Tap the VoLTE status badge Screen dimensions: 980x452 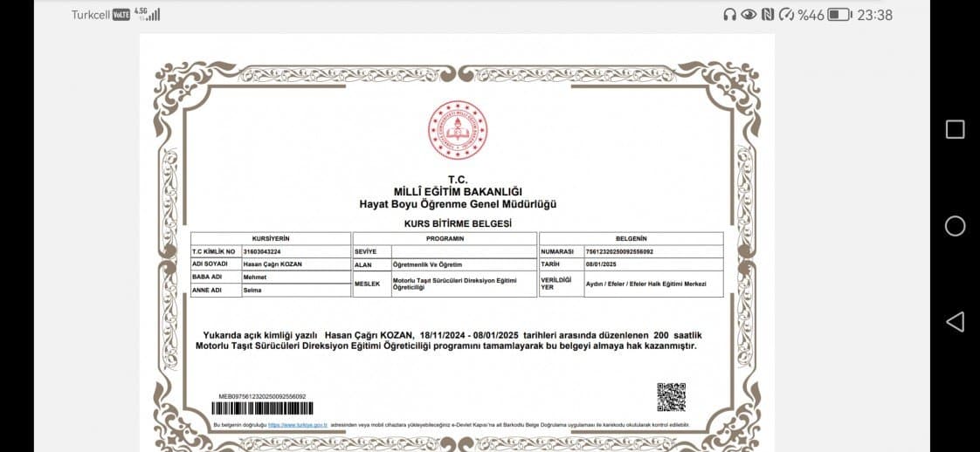[x=121, y=15]
